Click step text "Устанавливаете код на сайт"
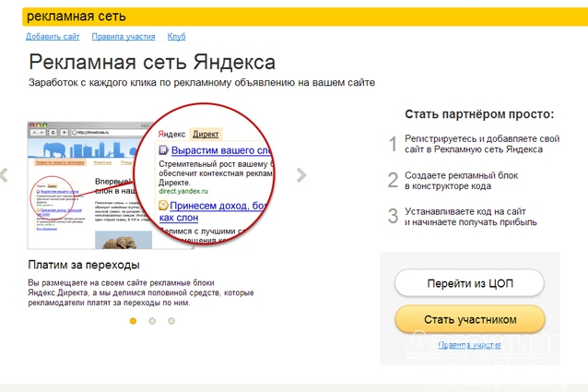This screenshot has height=392, width=588. [x=465, y=211]
